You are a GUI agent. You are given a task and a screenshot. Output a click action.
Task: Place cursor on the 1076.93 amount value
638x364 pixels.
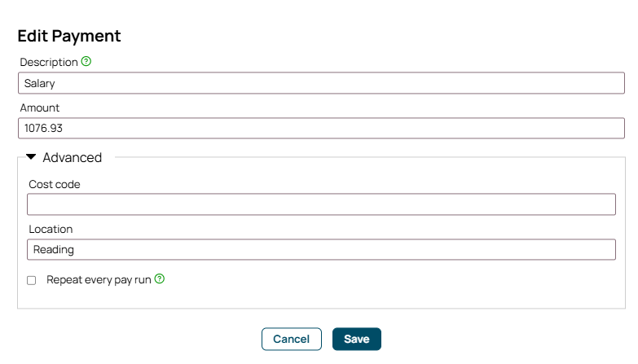(x=43, y=128)
